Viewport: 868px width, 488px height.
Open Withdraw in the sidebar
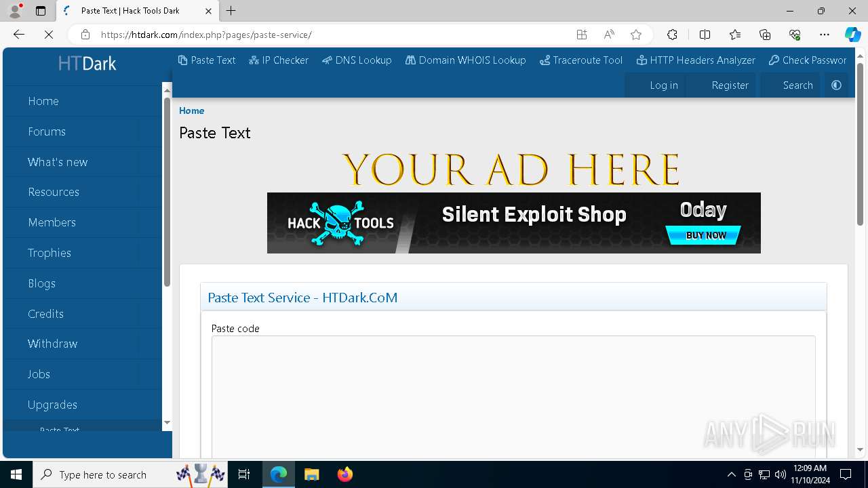(x=52, y=344)
